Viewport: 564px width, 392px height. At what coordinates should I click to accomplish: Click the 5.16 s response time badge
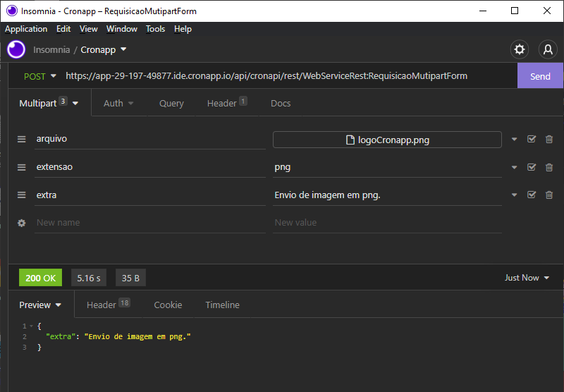pyautogui.click(x=89, y=278)
